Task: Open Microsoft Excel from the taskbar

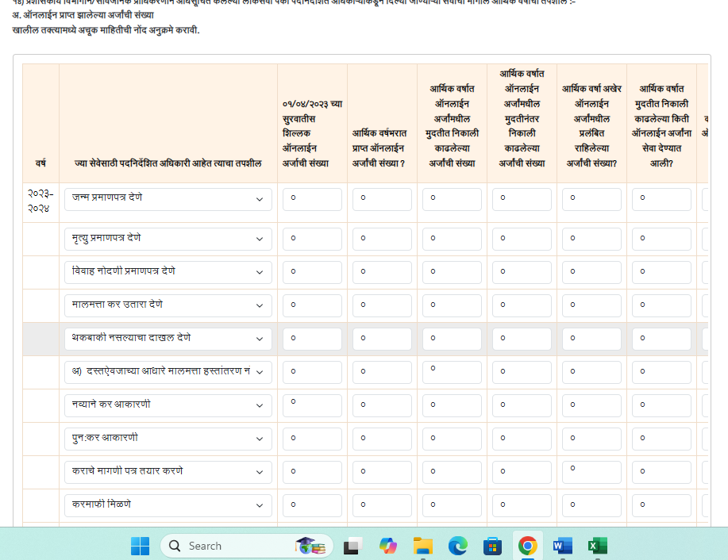Action: 597,546
